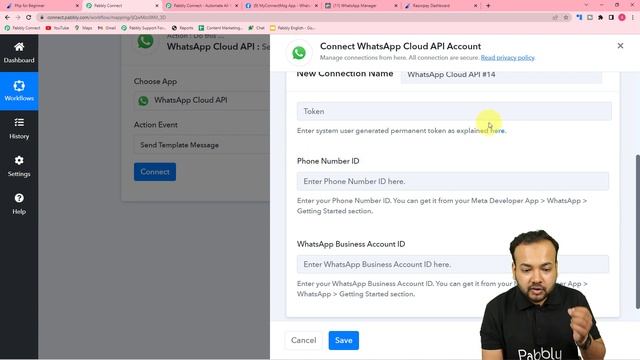Reload the current page
This screenshot has width=640, height=360.
click(x=29, y=18)
